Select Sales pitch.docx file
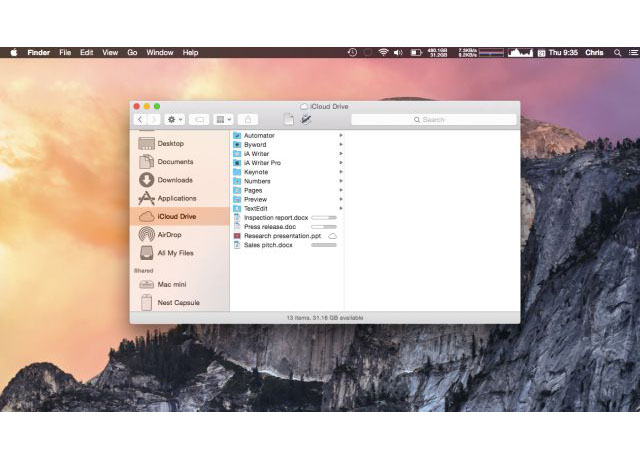 coord(288,245)
